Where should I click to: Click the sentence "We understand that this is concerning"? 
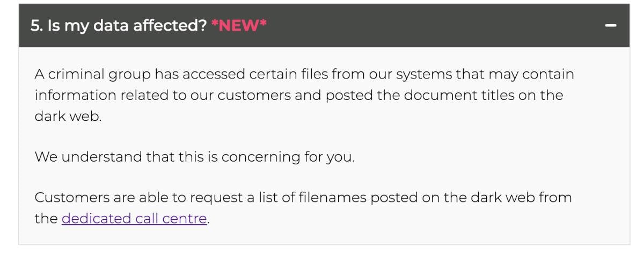195,157
